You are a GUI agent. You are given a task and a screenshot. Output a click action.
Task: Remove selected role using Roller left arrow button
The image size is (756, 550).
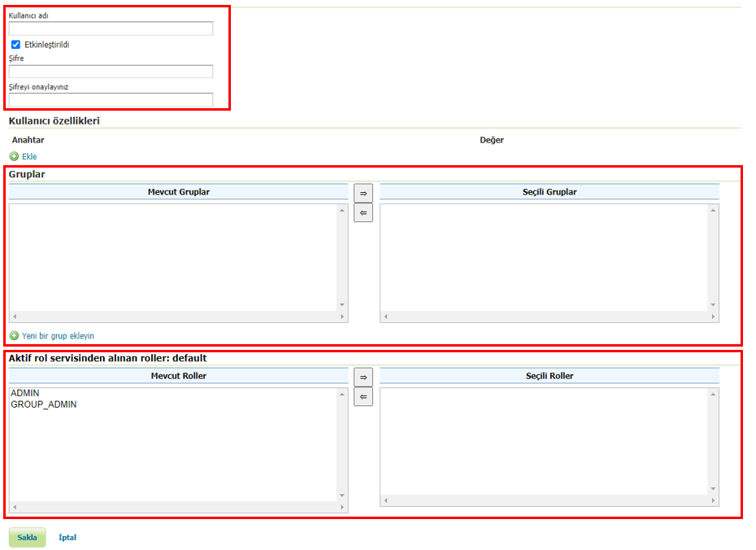tap(363, 397)
